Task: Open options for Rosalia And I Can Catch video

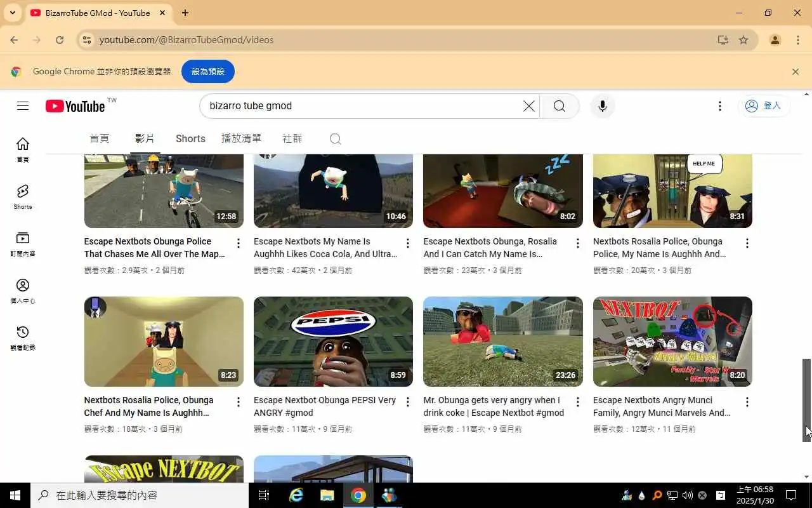Action: tap(577, 243)
